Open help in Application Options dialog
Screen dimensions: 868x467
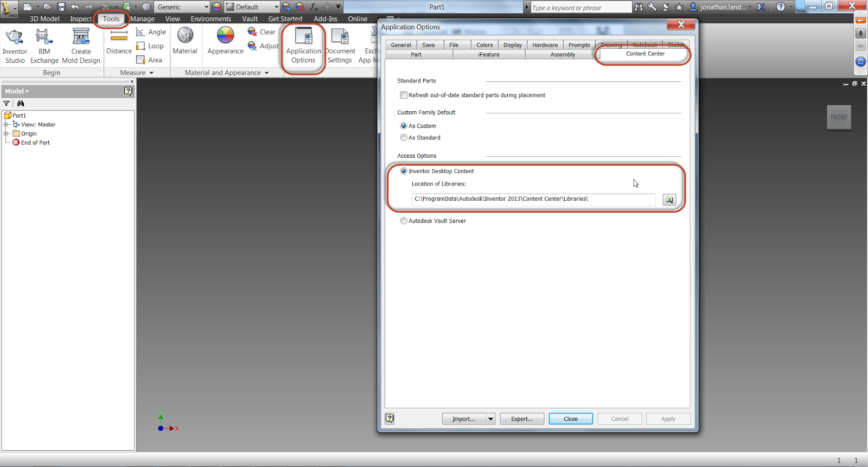(x=390, y=418)
